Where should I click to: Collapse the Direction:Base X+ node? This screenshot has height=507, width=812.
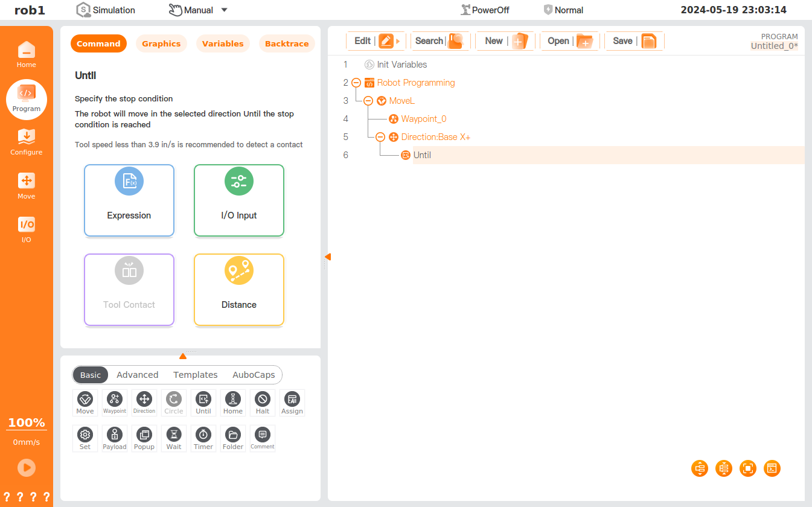(x=380, y=137)
